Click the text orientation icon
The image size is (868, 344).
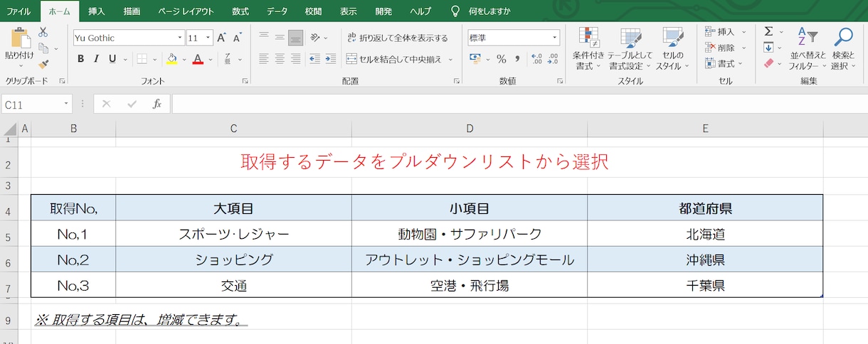tap(316, 38)
